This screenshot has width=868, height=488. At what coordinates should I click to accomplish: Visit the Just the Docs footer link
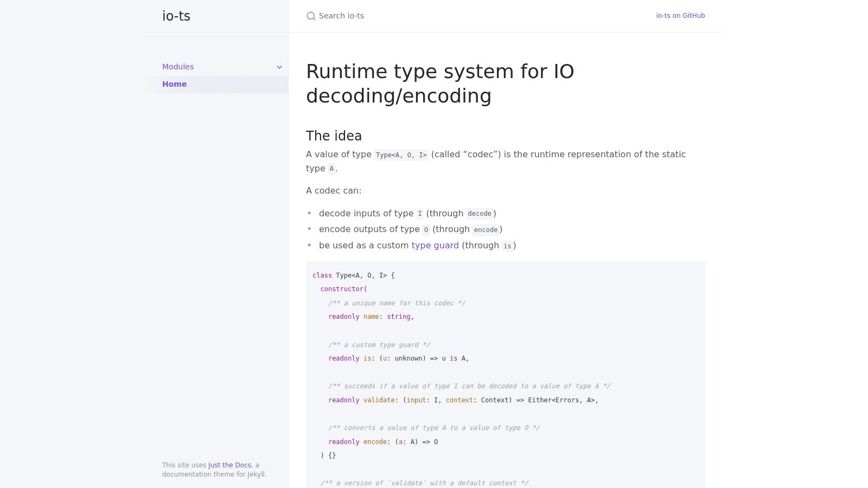click(229, 465)
